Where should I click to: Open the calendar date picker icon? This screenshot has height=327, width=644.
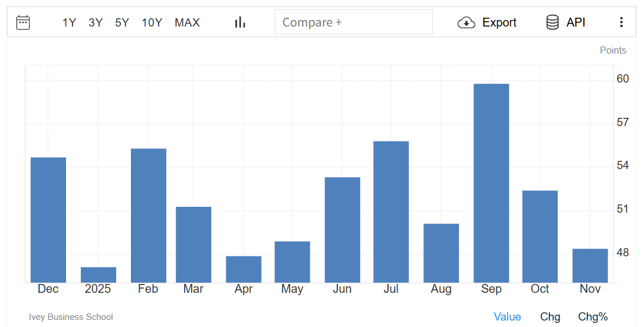23,22
